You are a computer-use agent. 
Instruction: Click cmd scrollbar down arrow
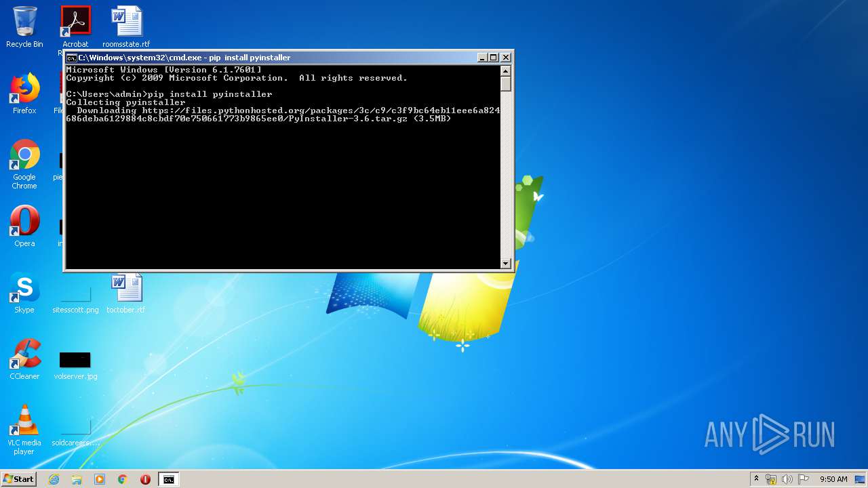coord(505,263)
